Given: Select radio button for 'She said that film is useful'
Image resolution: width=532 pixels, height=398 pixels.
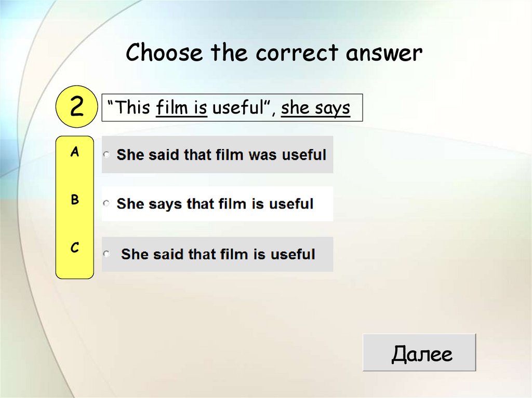Looking at the screenshot, I should pyautogui.click(x=107, y=254).
